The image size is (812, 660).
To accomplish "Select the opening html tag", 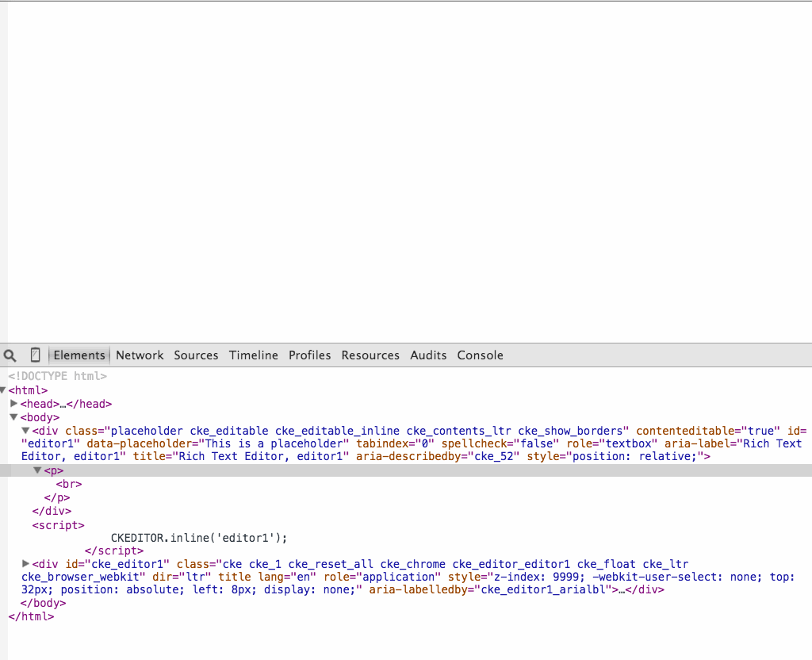I will point(28,390).
